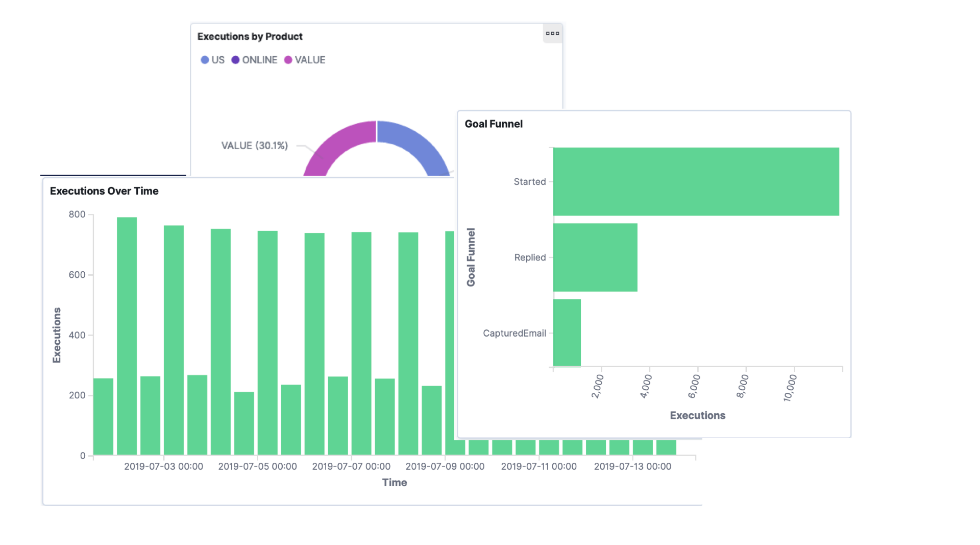Click the 2019-07-05 00:00 time axis label

tap(257, 466)
